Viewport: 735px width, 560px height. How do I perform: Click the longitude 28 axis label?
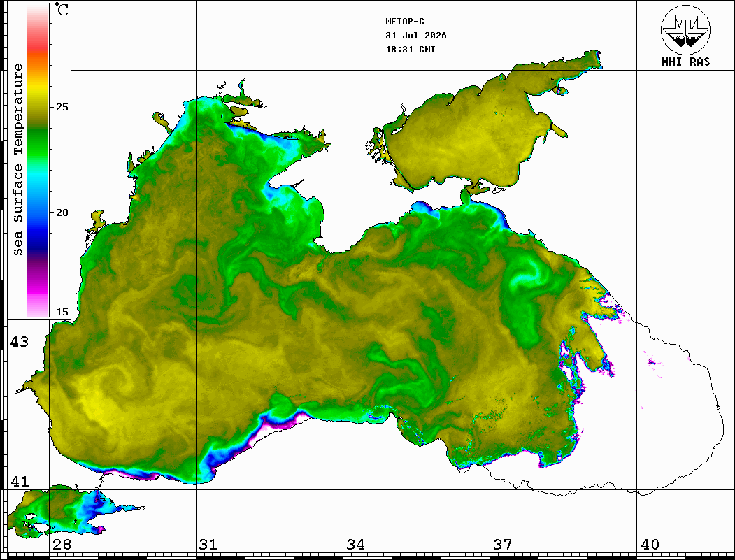tap(62, 544)
